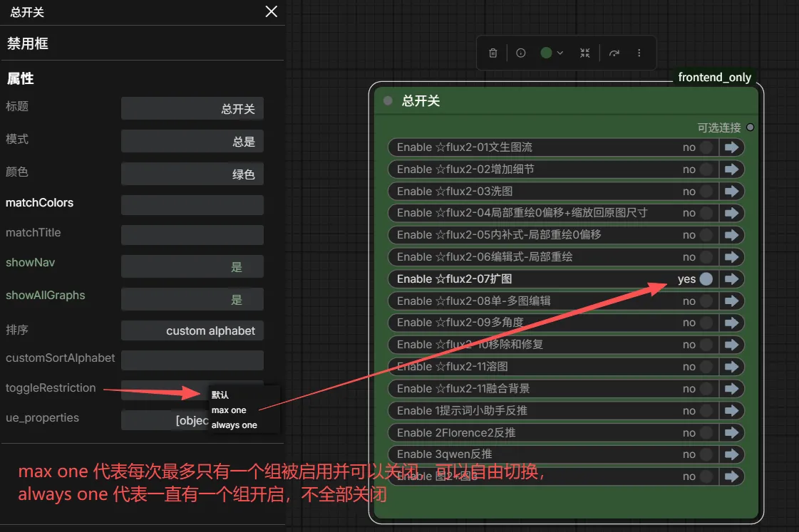Open node info from the toolbar
This screenshot has height=532, width=799.
click(520, 53)
